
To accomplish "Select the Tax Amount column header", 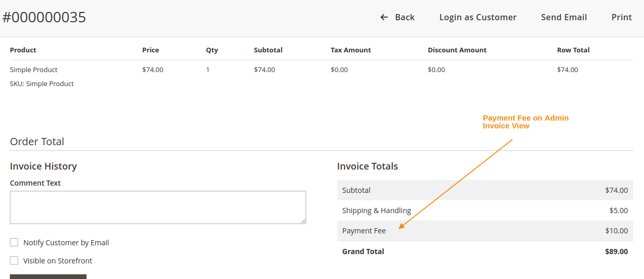I will click(351, 50).
